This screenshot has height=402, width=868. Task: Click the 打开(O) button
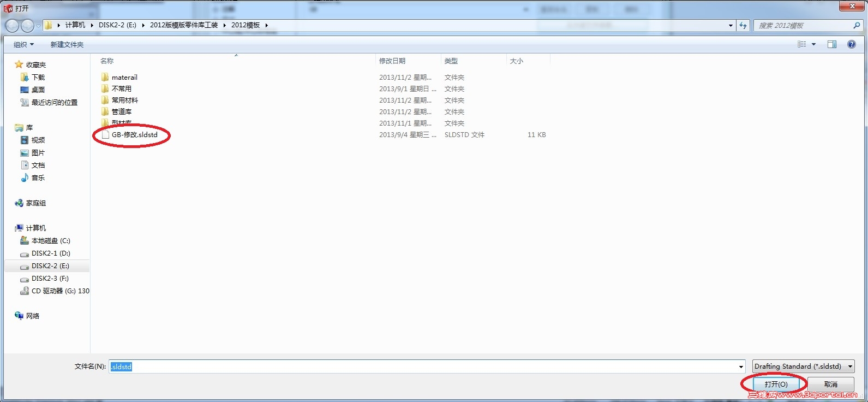(776, 384)
